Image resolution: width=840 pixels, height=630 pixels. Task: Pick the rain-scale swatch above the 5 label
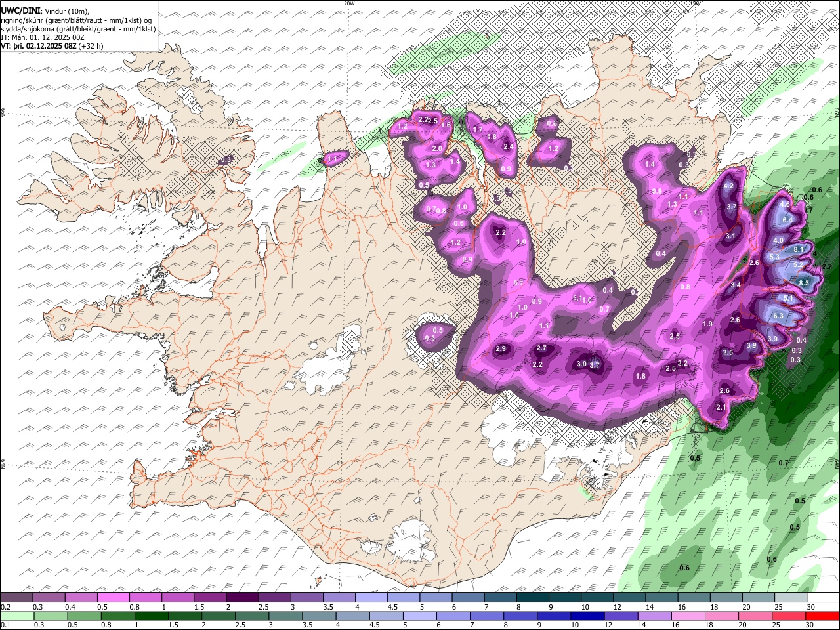tap(420, 616)
